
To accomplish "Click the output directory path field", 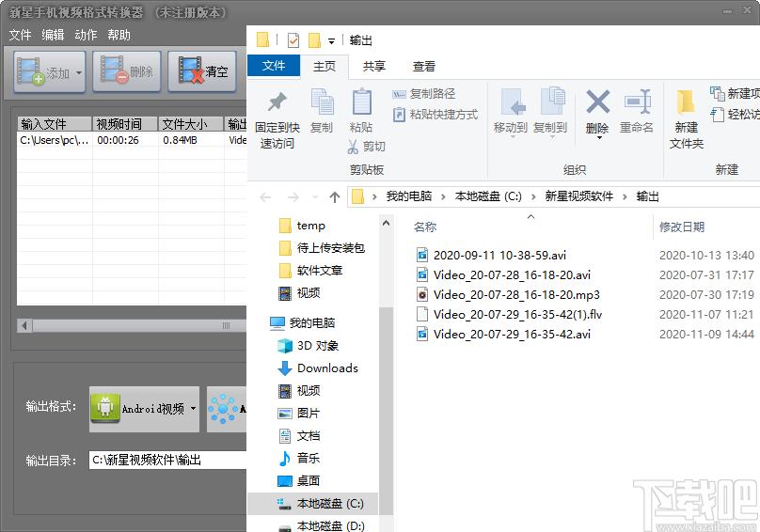I will coord(167,460).
